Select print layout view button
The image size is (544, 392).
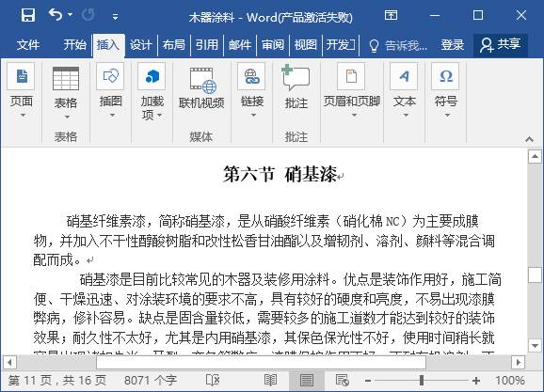307,380
